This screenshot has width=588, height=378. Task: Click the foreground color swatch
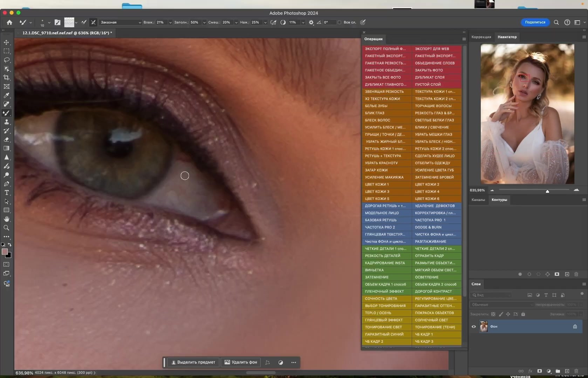tap(5, 252)
